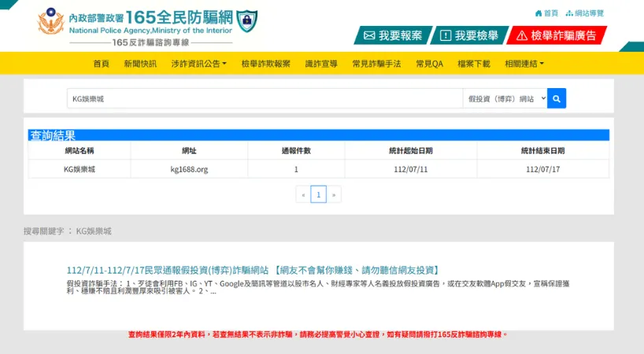The image size is (644, 354).
Task: Click the search field containing KG娛樂城
Action: point(265,98)
